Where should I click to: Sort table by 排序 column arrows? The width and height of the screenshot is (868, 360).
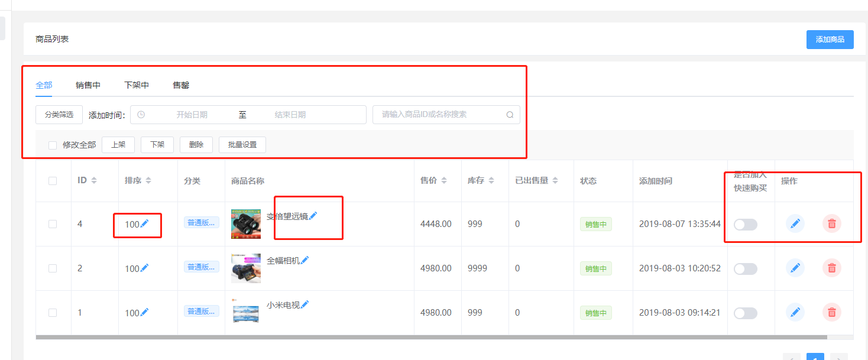[148, 180]
